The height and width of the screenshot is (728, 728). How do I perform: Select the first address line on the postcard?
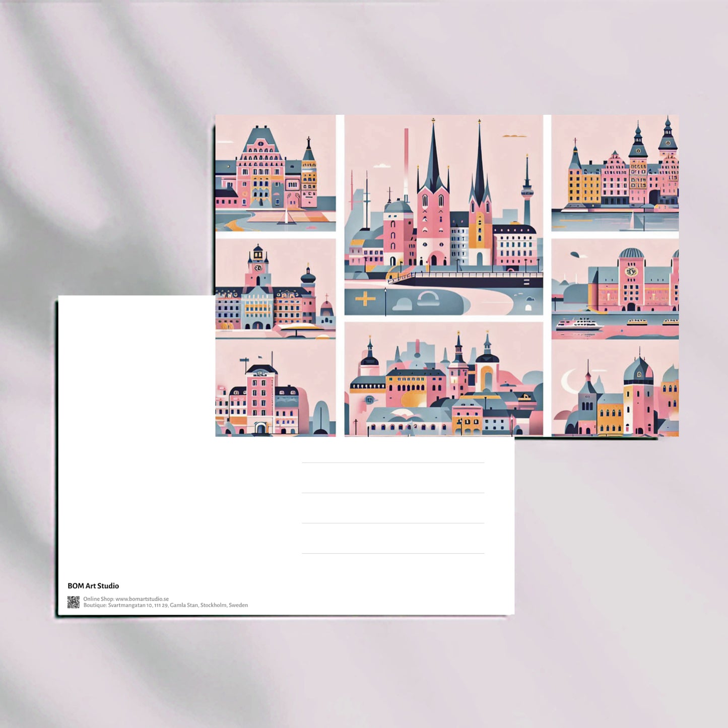393,461
